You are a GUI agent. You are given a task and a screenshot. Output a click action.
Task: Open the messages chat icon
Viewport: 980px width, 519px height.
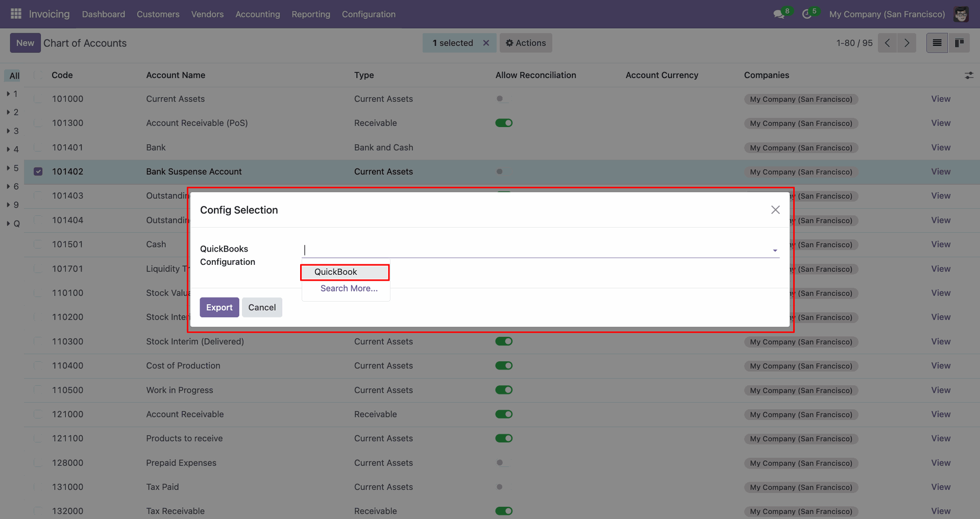(778, 14)
